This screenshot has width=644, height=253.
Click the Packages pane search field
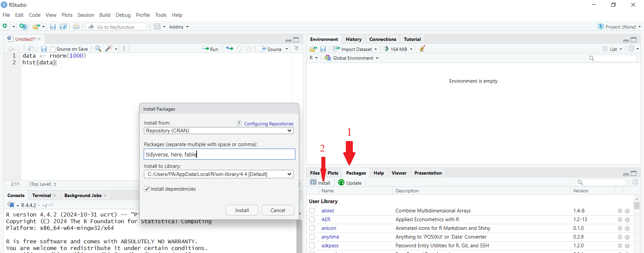click(600, 182)
